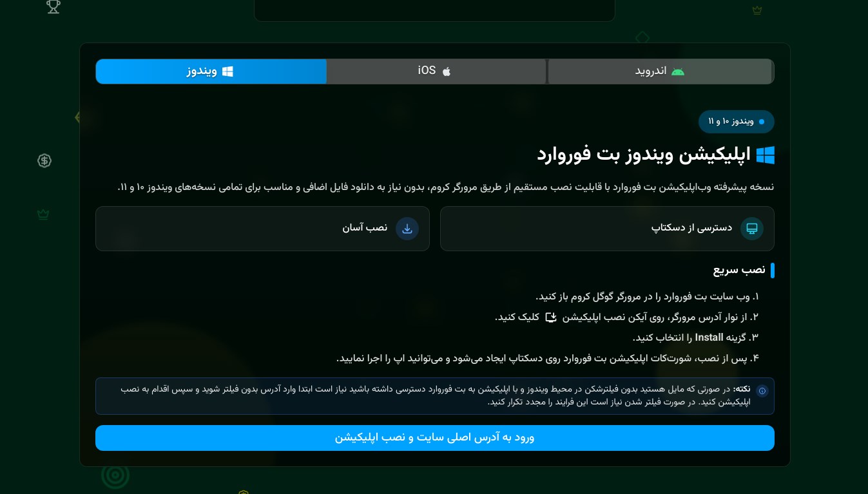The width and height of the screenshot is (868, 494).
Task: Click the نسخه پیشرفته description paragraph
Action: [x=446, y=187]
